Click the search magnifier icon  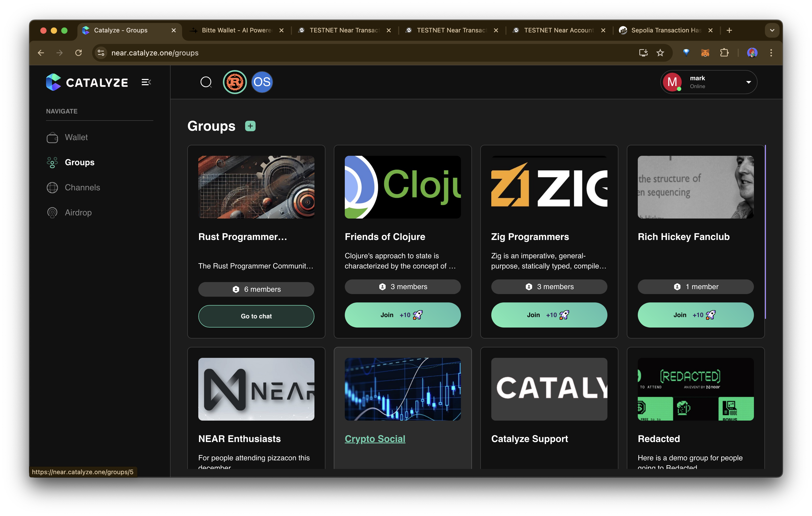click(x=206, y=82)
